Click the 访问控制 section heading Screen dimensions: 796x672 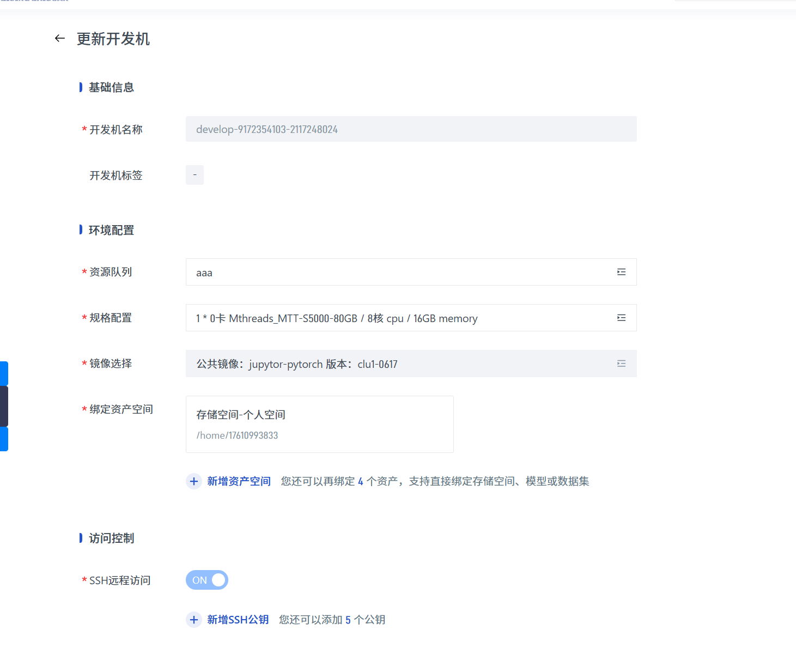(111, 538)
